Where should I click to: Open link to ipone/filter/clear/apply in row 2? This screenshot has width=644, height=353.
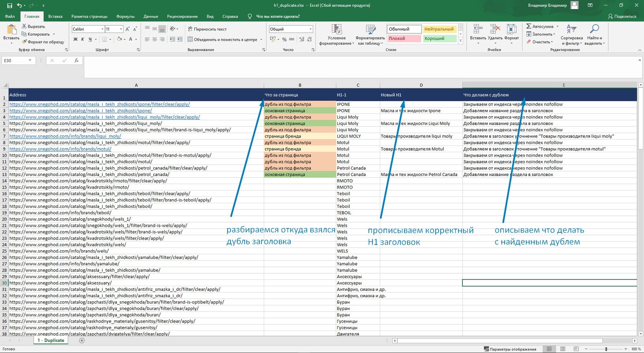(x=100, y=104)
